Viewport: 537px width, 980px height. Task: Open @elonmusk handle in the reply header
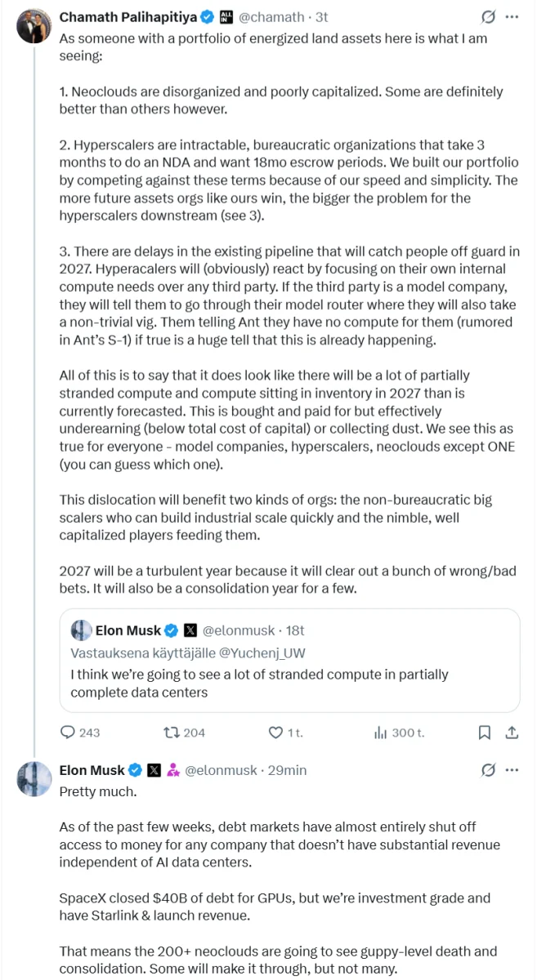coord(222,770)
